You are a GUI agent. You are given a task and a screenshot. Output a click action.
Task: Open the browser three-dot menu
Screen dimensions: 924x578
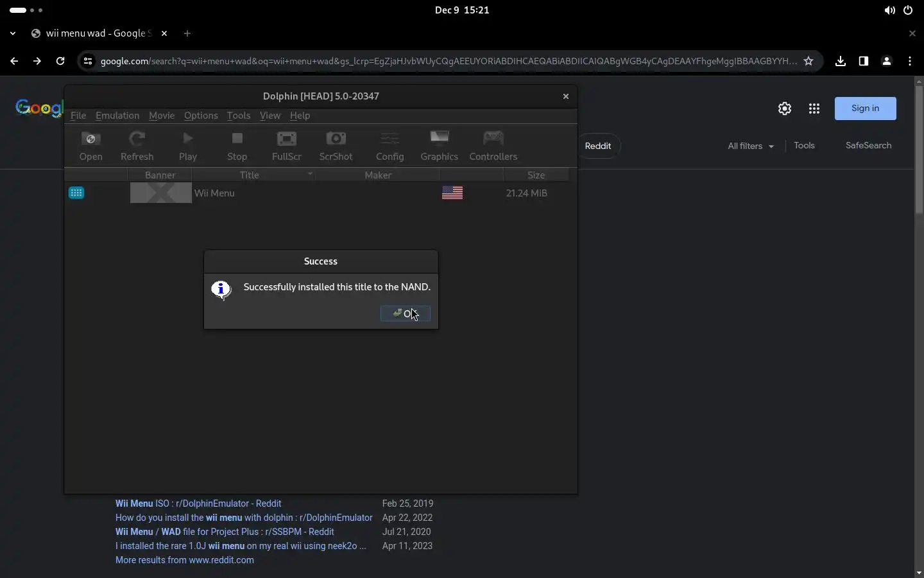tap(910, 61)
